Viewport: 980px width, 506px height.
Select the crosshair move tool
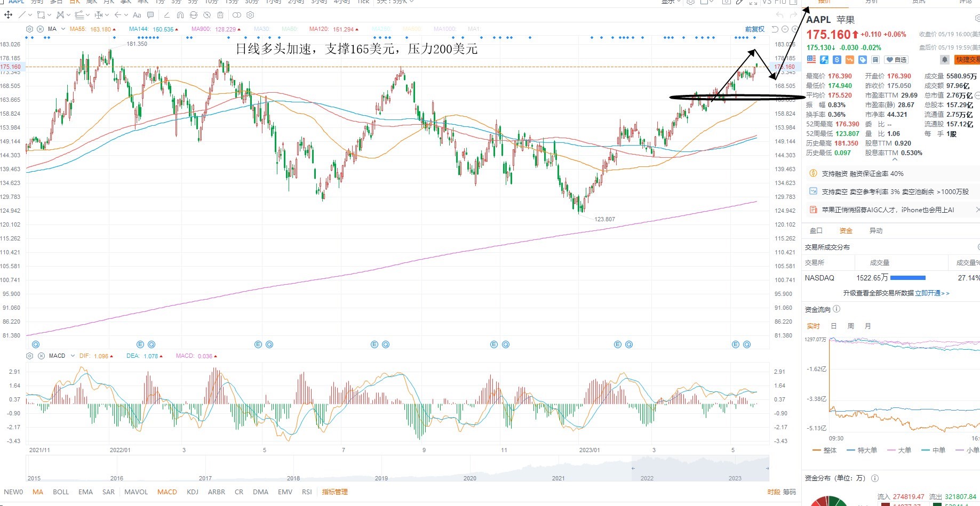coord(9,15)
